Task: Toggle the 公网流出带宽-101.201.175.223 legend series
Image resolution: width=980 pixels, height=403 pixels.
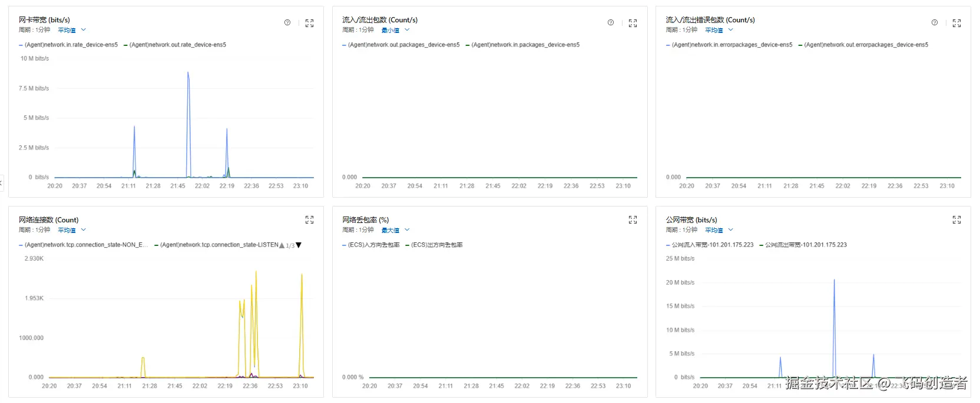Action: (803, 245)
